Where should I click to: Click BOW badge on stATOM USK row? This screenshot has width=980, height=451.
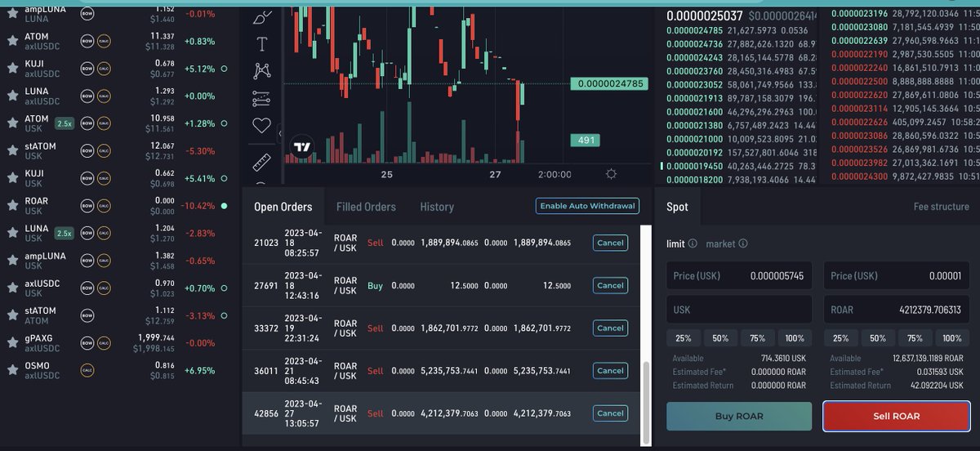87,151
